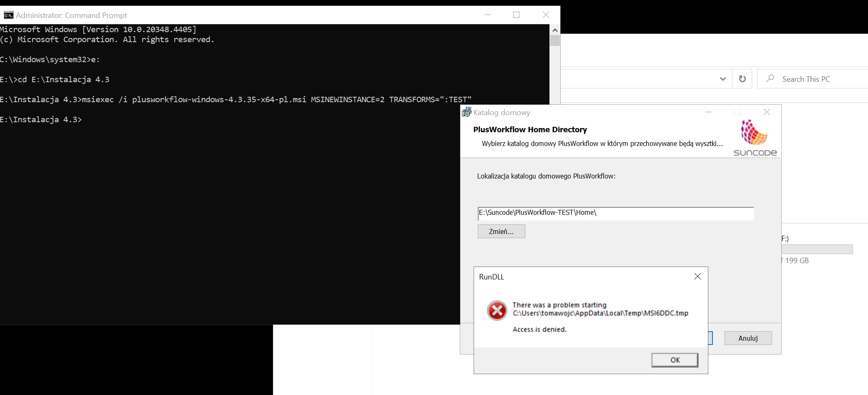
Task: Click the F: drive capacity bar
Action: click(817, 249)
